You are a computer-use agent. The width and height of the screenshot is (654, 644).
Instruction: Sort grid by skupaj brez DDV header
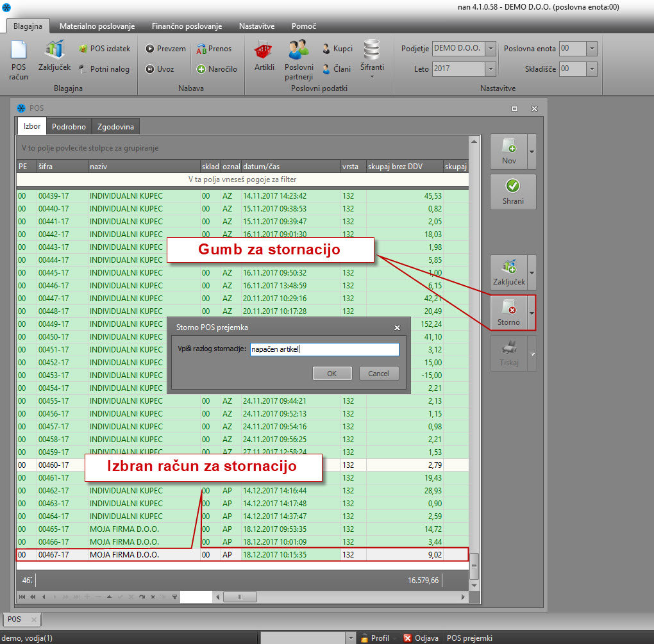(x=404, y=167)
